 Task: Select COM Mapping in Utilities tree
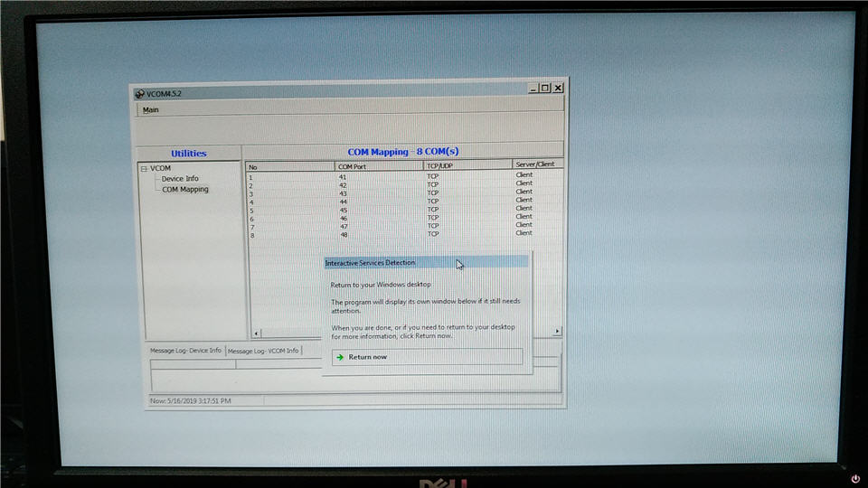click(184, 190)
